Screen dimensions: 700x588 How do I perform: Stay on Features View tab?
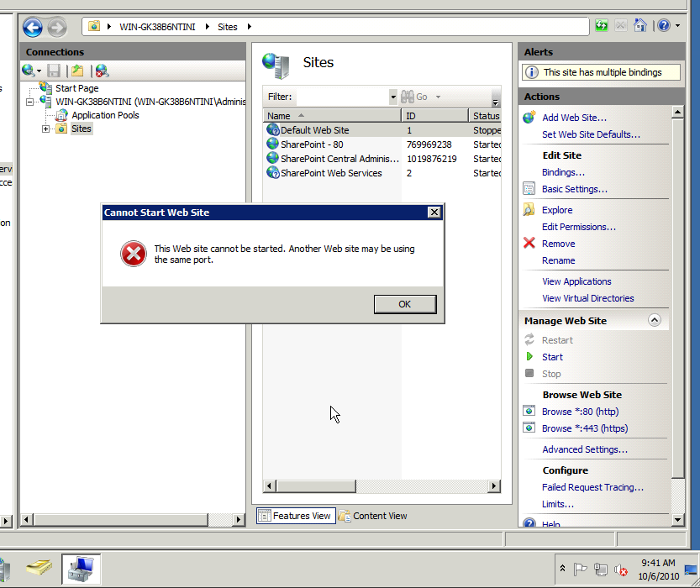tap(295, 516)
